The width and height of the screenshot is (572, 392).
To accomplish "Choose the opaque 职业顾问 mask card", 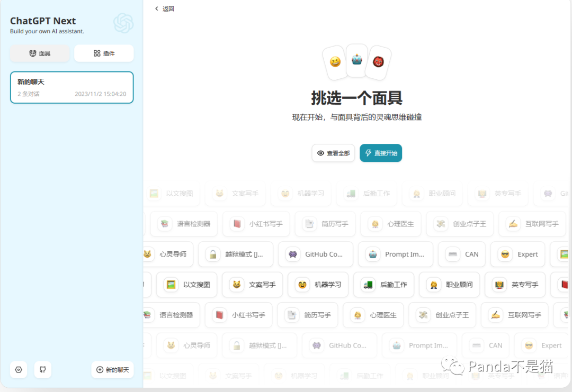I will click(x=450, y=285).
